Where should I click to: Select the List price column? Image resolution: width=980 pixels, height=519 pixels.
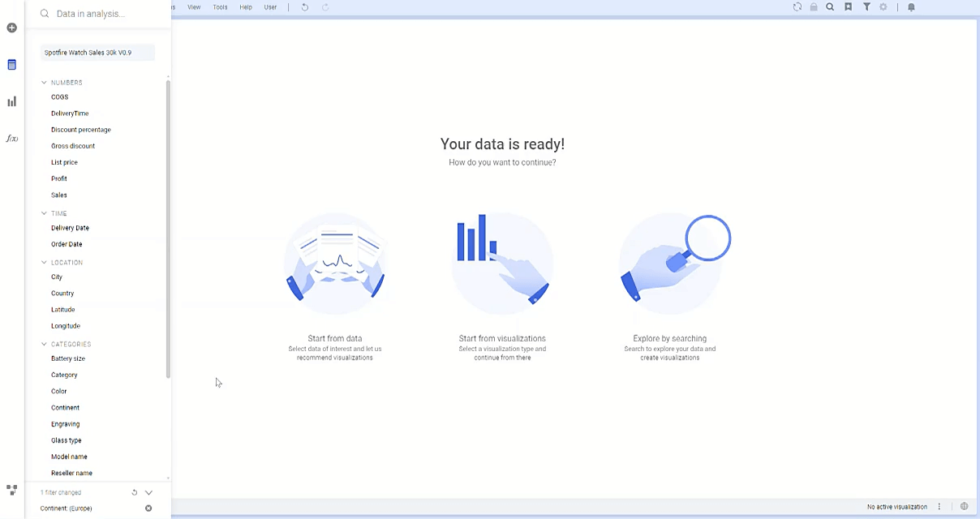(64, 162)
